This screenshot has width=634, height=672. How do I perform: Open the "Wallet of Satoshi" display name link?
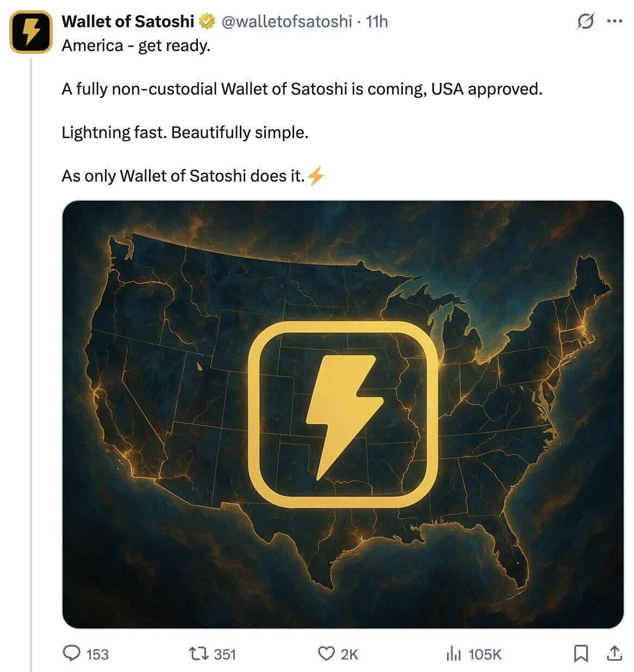pos(128,22)
